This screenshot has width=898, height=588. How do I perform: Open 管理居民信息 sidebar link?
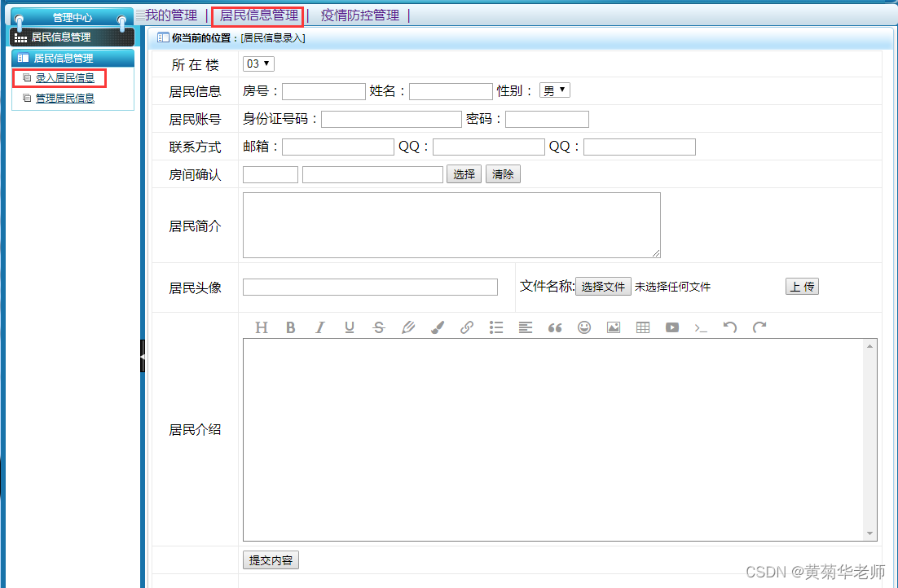[x=64, y=99]
